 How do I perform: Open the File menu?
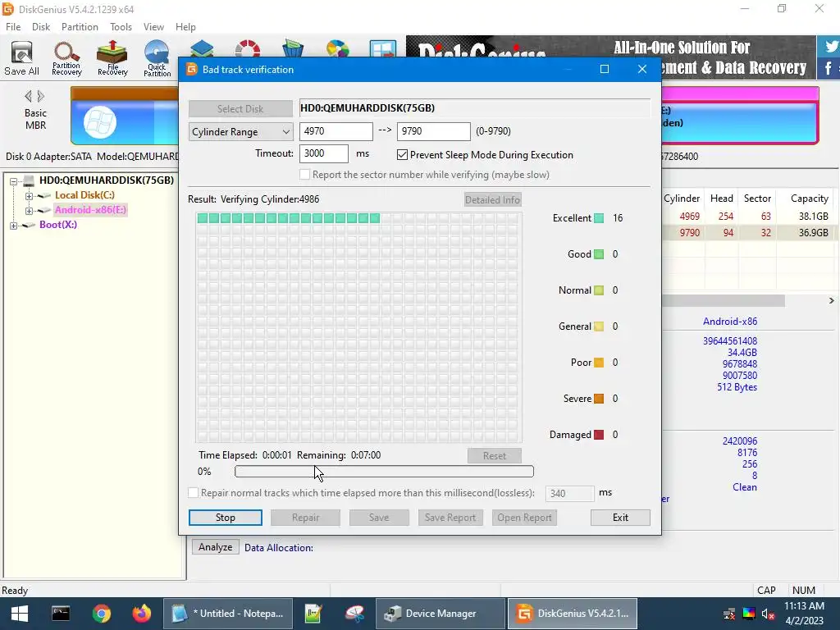pyautogui.click(x=13, y=27)
